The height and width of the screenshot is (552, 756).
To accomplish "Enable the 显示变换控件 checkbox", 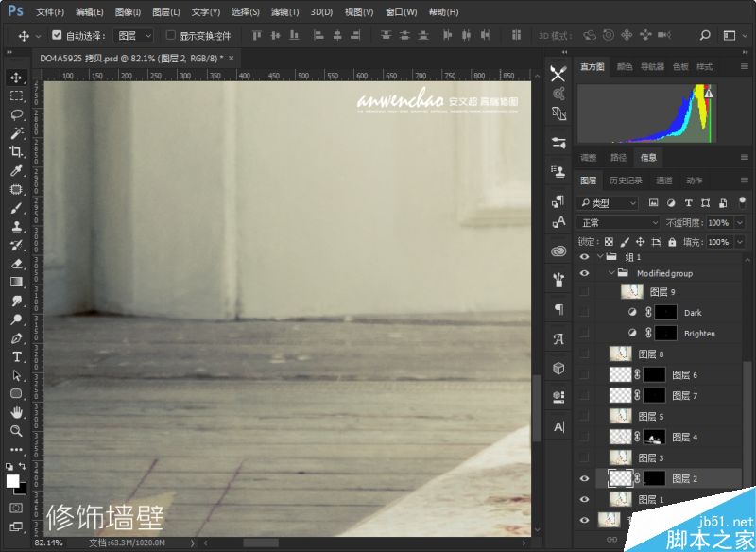I will click(171, 35).
